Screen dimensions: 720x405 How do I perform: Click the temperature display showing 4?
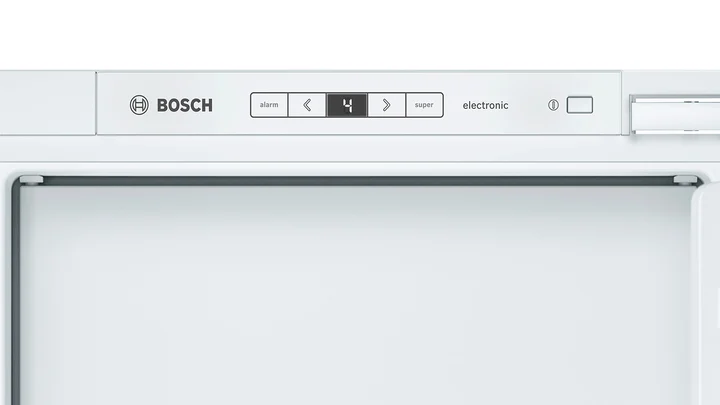(347, 105)
